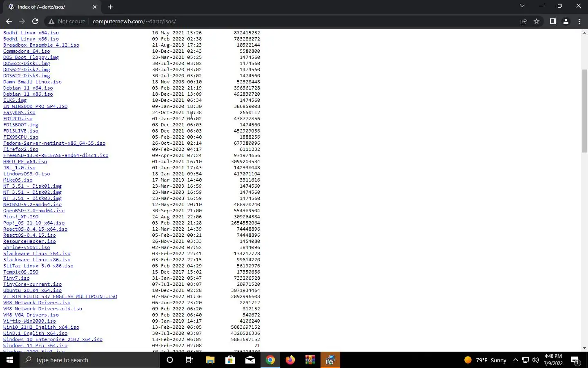Download ReactOS-0.4.15-x64.iso
The width and height of the screenshot is (588, 368).
tap(36, 229)
